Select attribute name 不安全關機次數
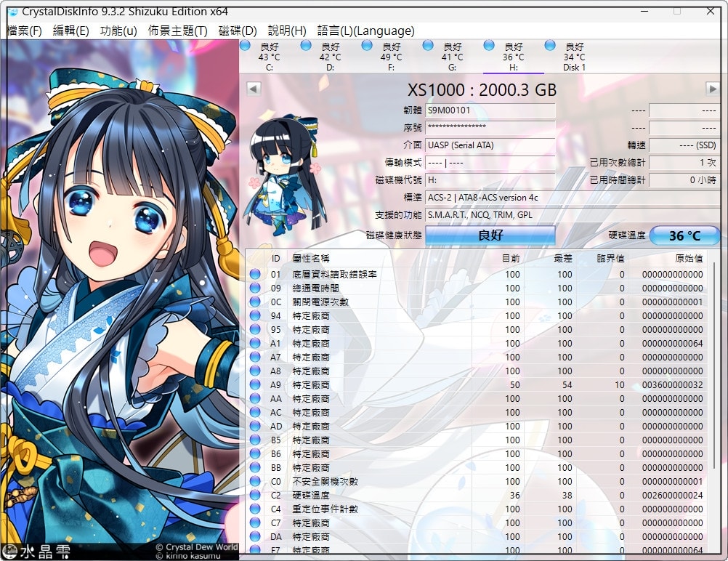 point(325,482)
